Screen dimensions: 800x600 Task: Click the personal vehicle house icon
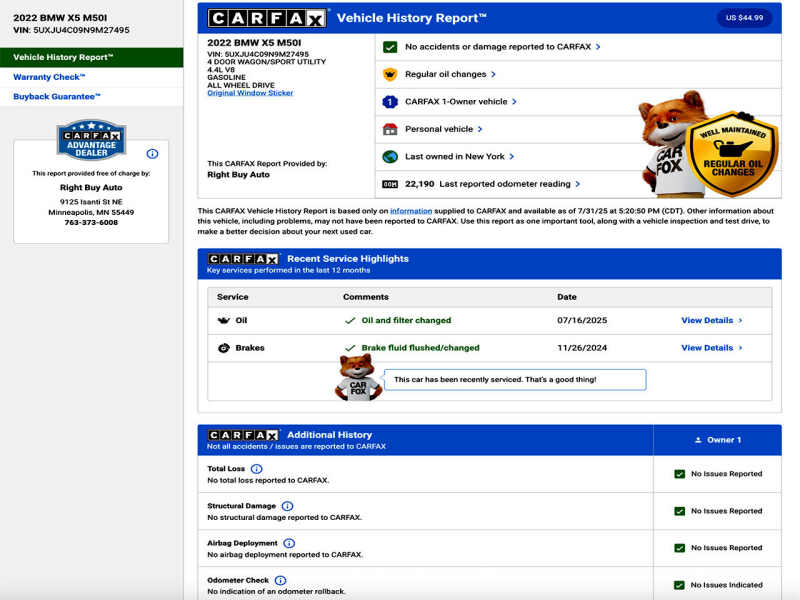coord(390,129)
